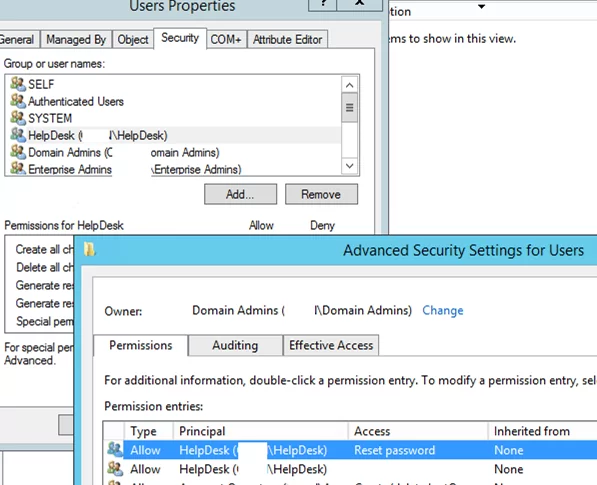Open Users Properties help button

pos(322,5)
